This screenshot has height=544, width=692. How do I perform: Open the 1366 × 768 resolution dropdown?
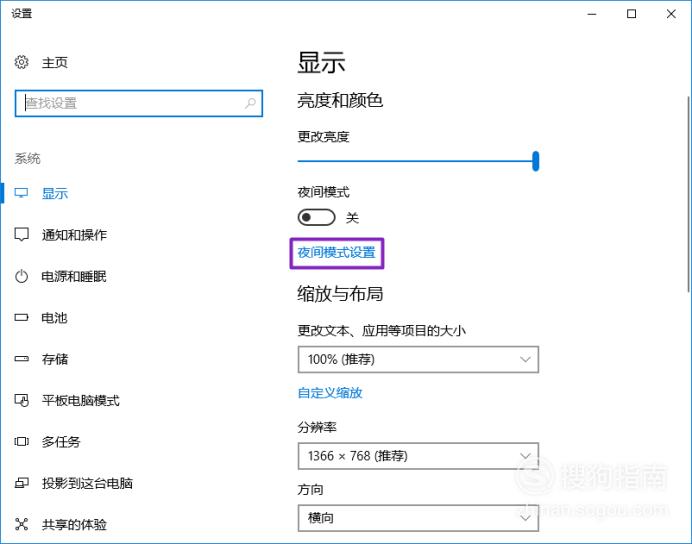point(418,456)
